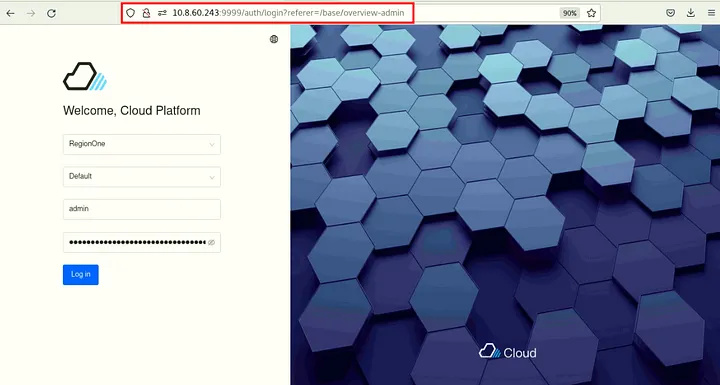Click the insecure connection padlock icon

146,13
